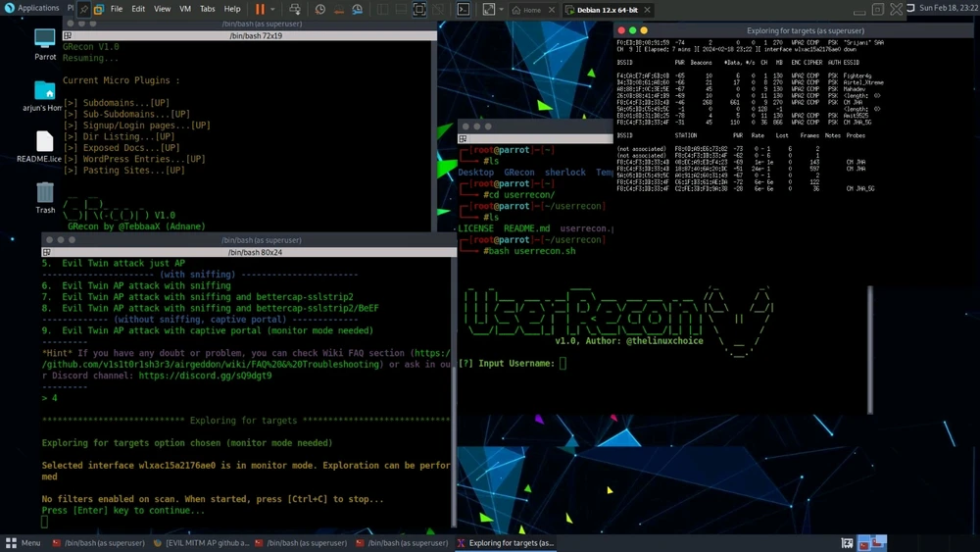Pause the virtual machine with the orange pause button

(x=260, y=10)
